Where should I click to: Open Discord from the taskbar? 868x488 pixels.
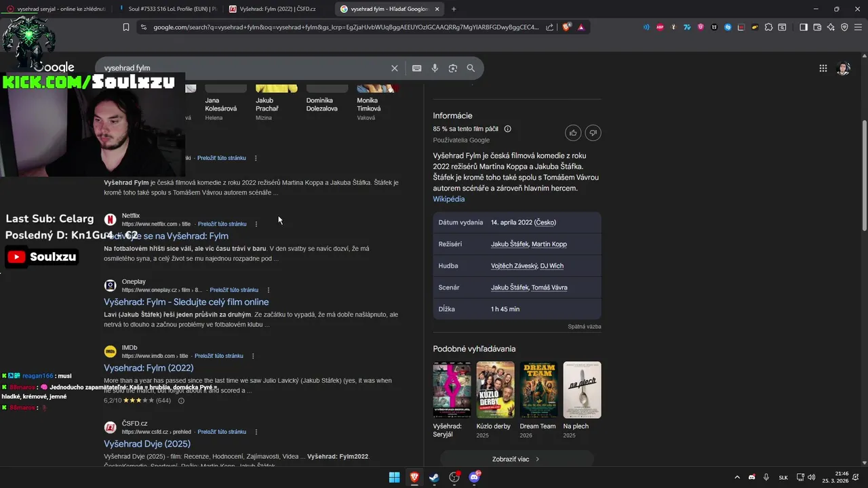[474, 477]
